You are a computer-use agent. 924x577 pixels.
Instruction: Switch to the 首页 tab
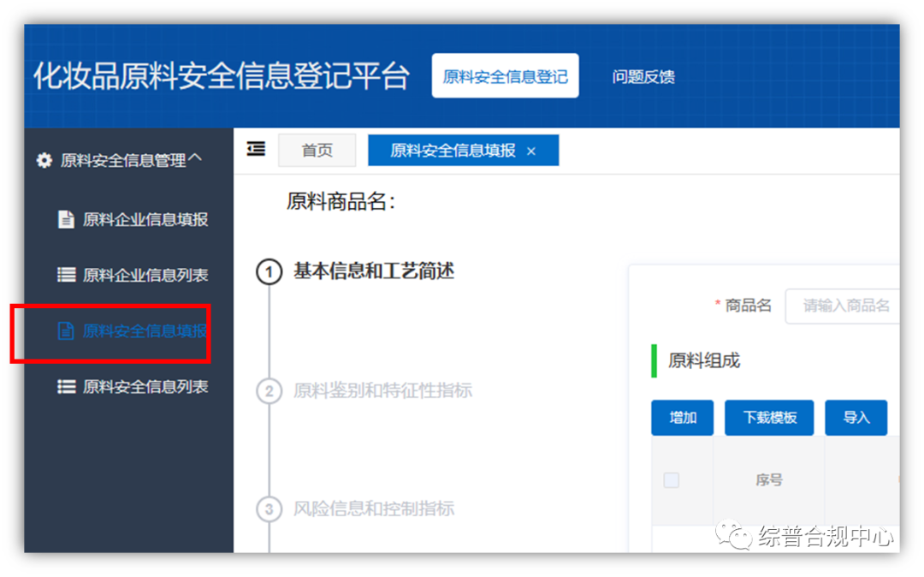[317, 149]
